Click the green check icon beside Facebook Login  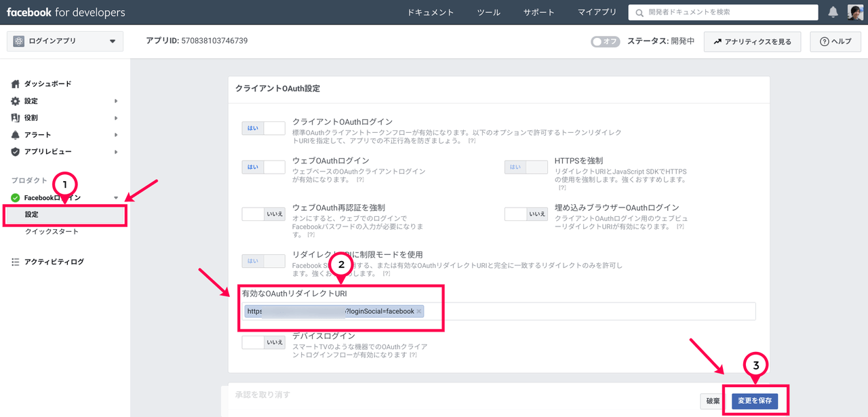16,198
